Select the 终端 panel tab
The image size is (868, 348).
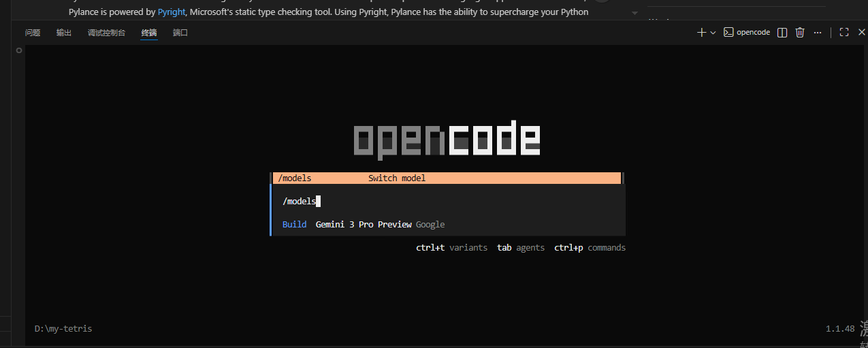click(149, 33)
